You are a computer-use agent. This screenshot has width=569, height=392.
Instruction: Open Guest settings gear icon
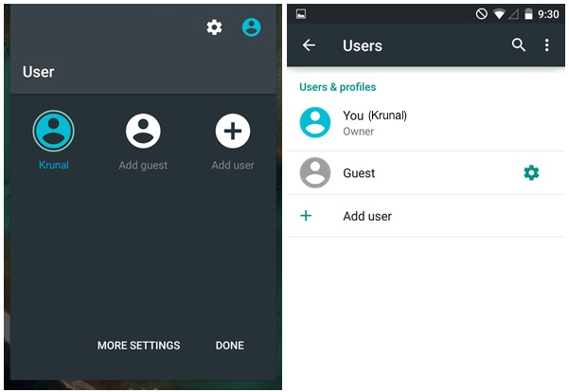pyautogui.click(x=531, y=172)
